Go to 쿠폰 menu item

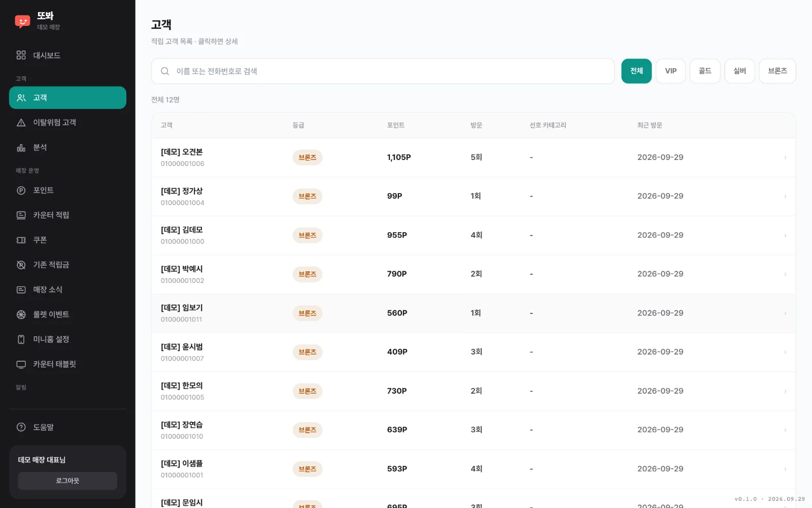[67, 240]
